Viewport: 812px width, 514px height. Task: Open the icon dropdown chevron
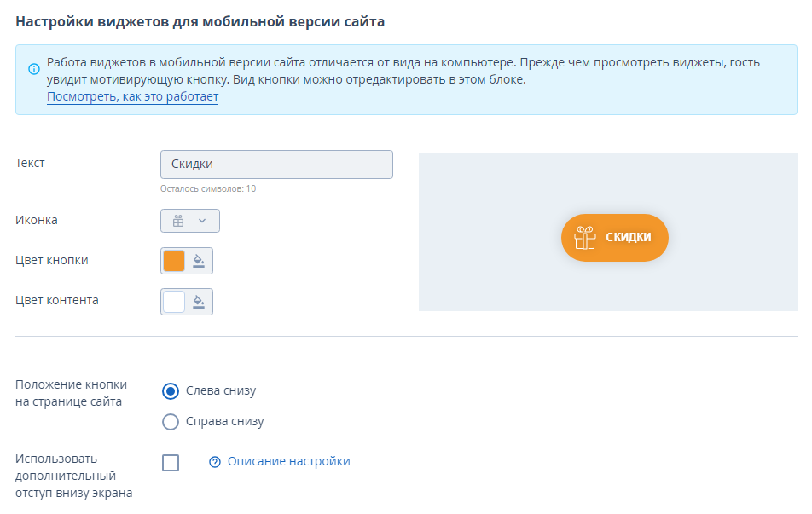click(x=202, y=221)
